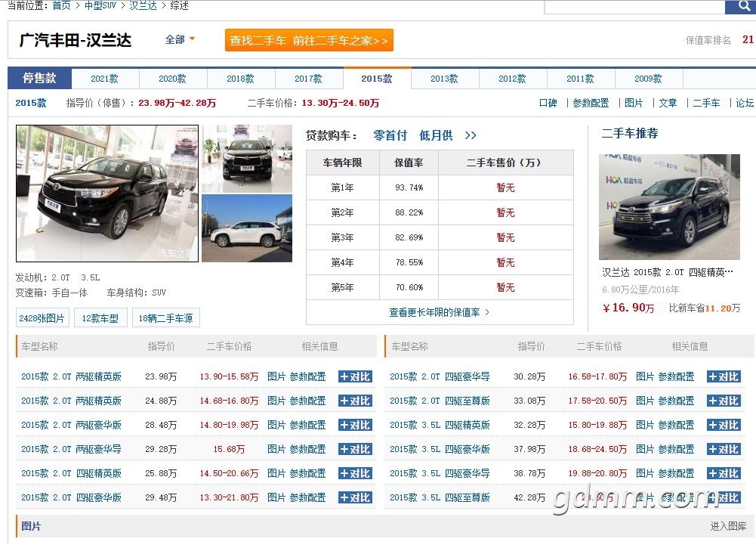Click the 保值率排名 label
The image size is (756, 545).
pyautogui.click(x=708, y=40)
